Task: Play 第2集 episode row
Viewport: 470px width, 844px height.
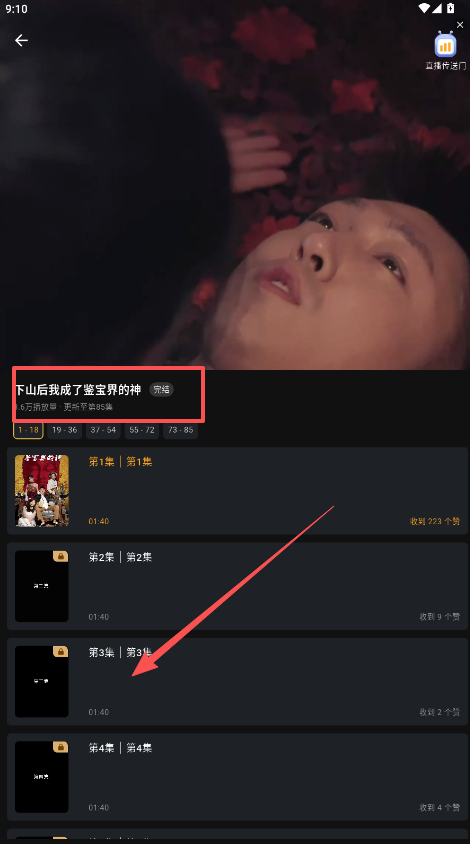Action: point(237,586)
